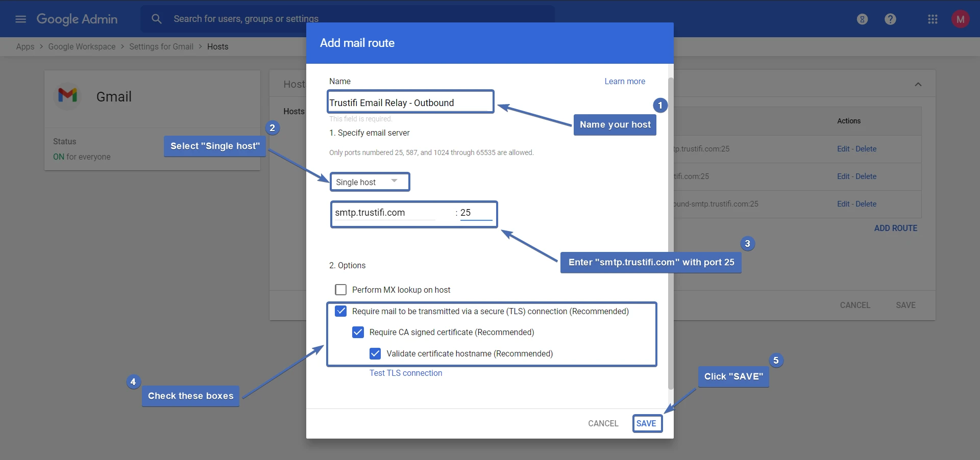980x460 pixels.
Task: Click the Gmail logo icon
Action: click(x=68, y=95)
